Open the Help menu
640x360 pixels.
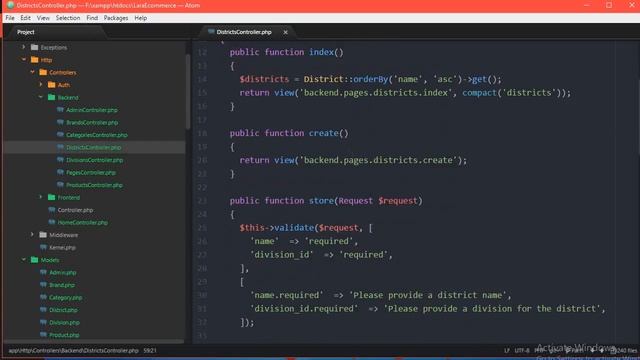pos(140,18)
